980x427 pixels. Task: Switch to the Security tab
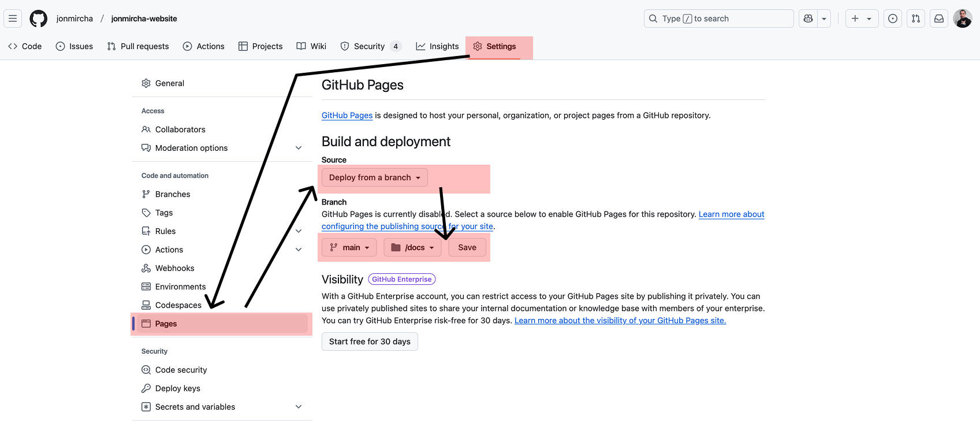click(x=370, y=46)
